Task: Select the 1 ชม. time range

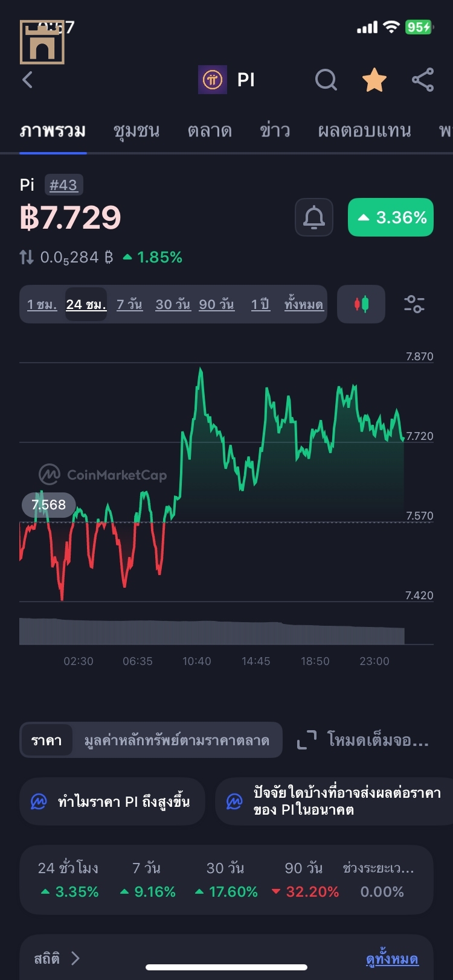Action: coord(42,304)
